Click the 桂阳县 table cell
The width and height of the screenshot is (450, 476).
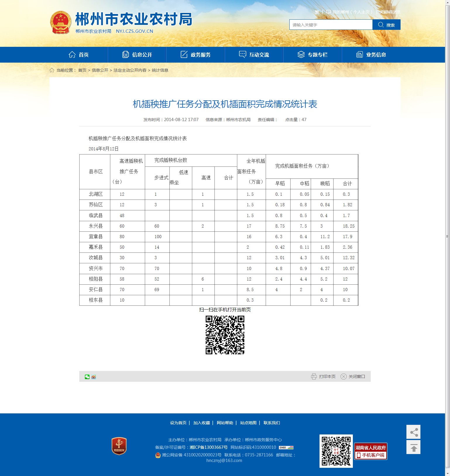tap(95, 279)
